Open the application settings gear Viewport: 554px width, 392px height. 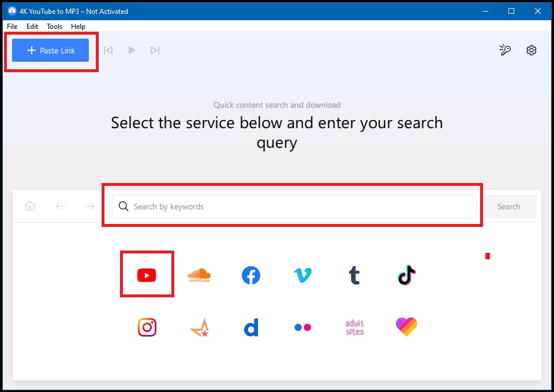tap(531, 50)
